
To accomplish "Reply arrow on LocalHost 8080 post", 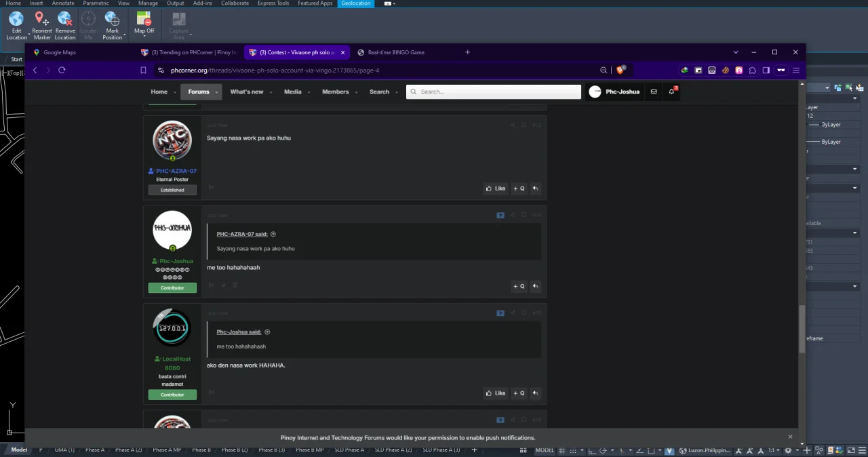I will [535, 393].
